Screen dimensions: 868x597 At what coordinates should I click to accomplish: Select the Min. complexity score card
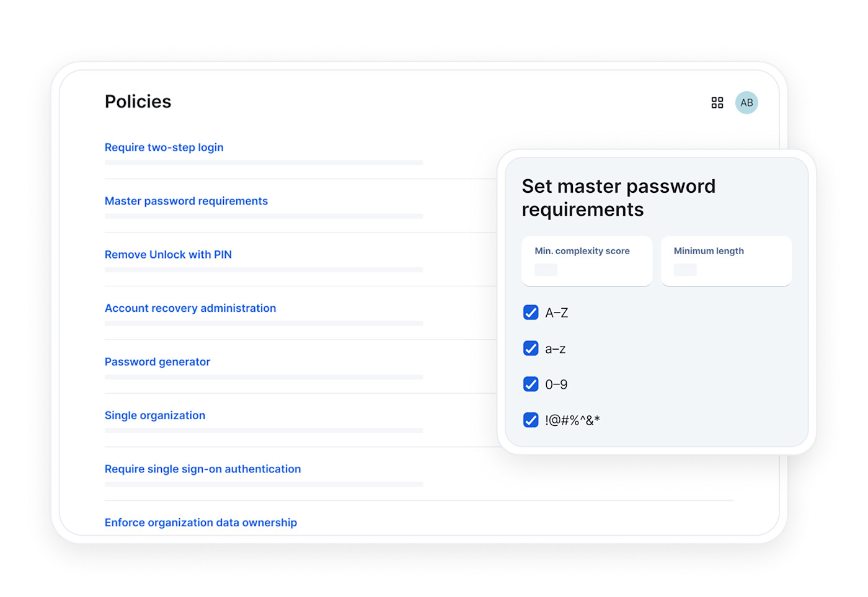(x=587, y=261)
